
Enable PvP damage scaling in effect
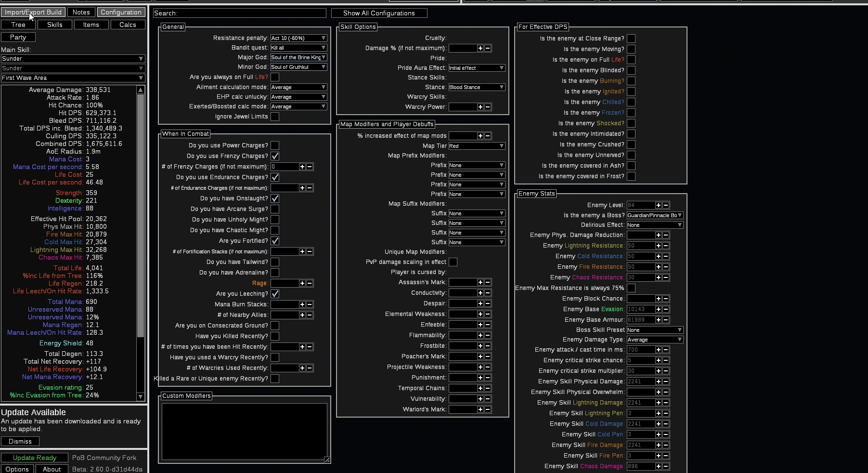click(453, 262)
